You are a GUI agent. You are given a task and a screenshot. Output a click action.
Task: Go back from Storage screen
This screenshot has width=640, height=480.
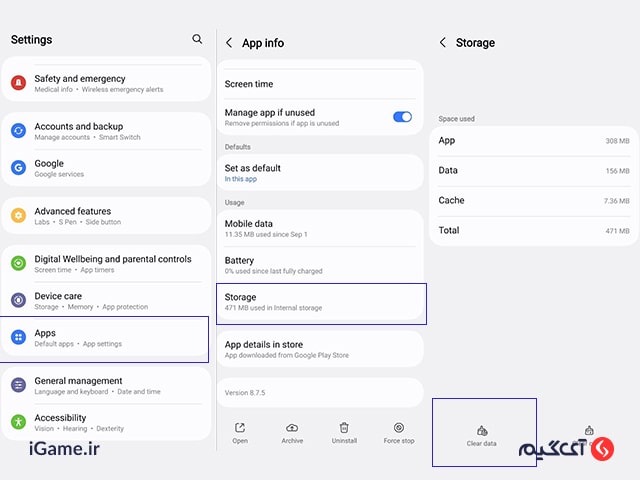(443, 42)
